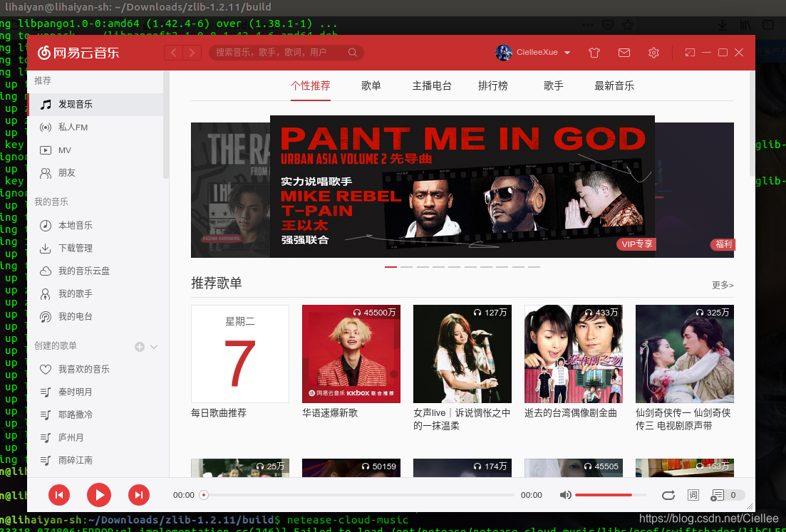Image resolution: width=786 pixels, height=532 pixels.
Task: Open the 耶路撒冷 playlist
Action: (95, 414)
